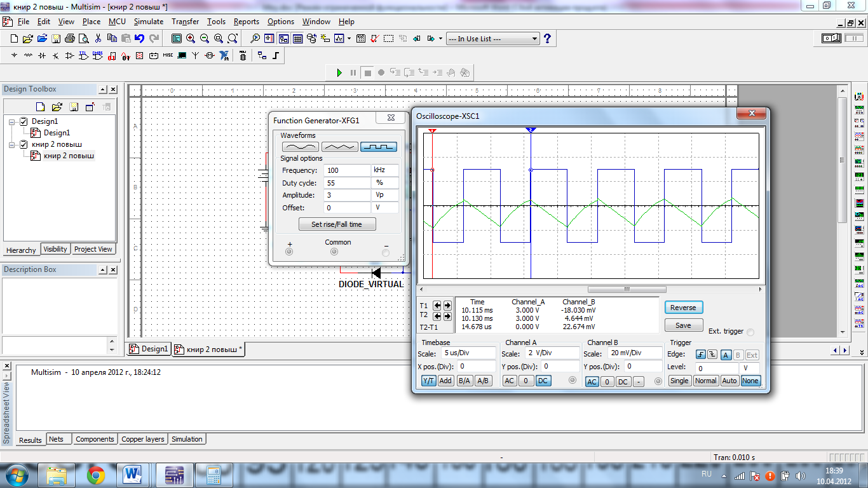This screenshot has height=488, width=868.
Task: Place a Transistor component
Action: [56, 56]
